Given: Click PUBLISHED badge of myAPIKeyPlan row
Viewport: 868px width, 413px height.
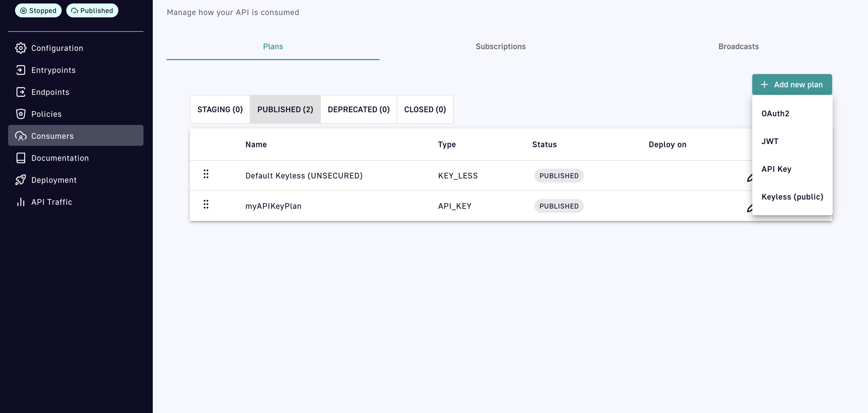Looking at the screenshot, I should tap(559, 206).
